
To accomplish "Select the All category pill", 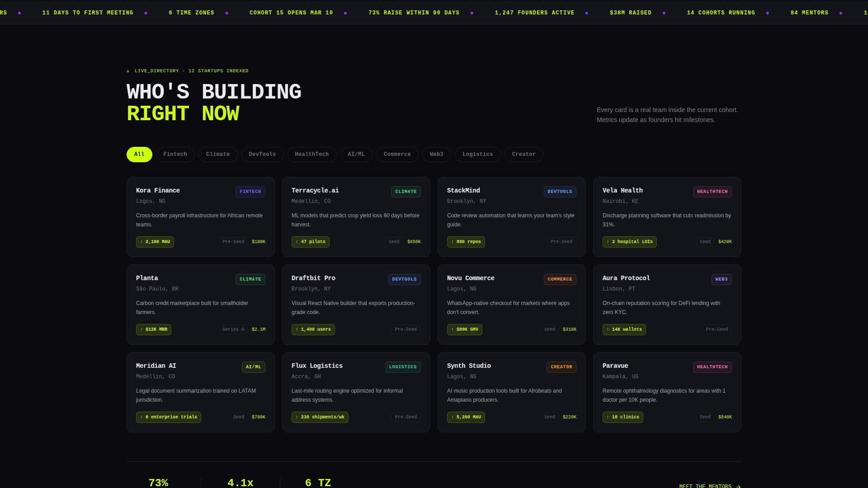I will 139,154.
